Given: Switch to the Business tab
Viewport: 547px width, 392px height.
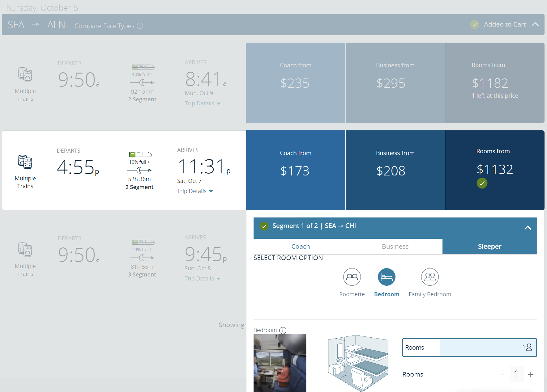Looking at the screenshot, I should [395, 246].
